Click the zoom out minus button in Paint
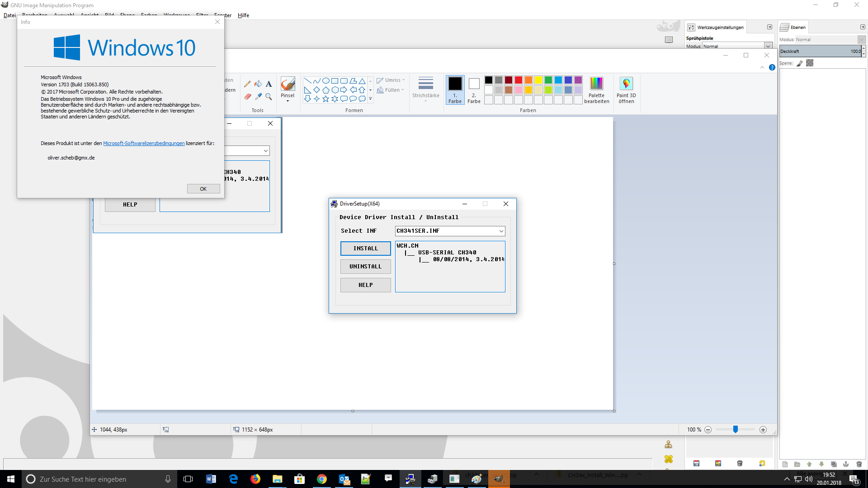868x488 pixels. (x=708, y=430)
